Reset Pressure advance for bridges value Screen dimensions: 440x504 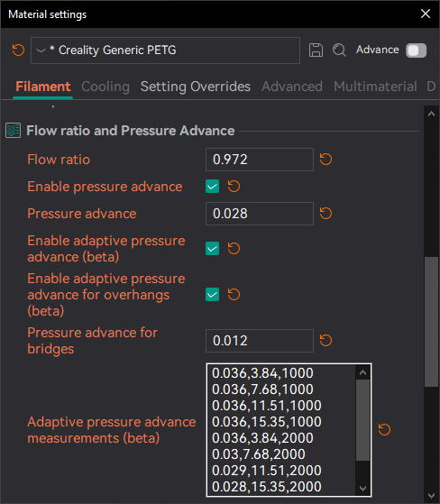click(325, 341)
